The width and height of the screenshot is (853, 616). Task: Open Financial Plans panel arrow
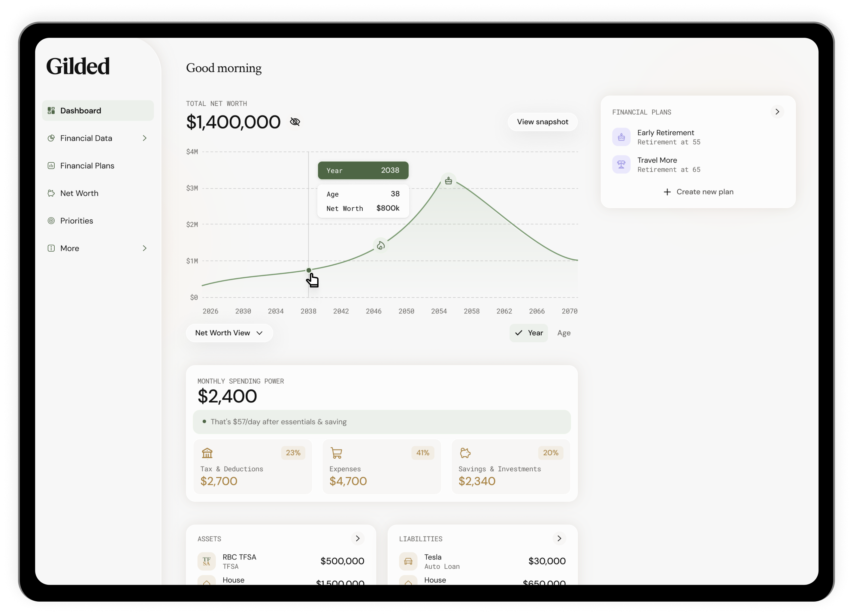[x=777, y=112]
